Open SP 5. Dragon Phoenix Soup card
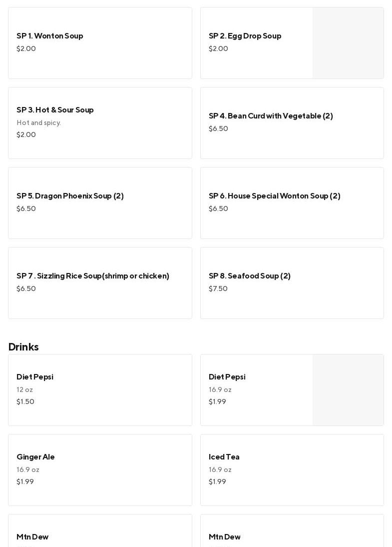Viewport: 392px width, 547px height. tap(100, 203)
